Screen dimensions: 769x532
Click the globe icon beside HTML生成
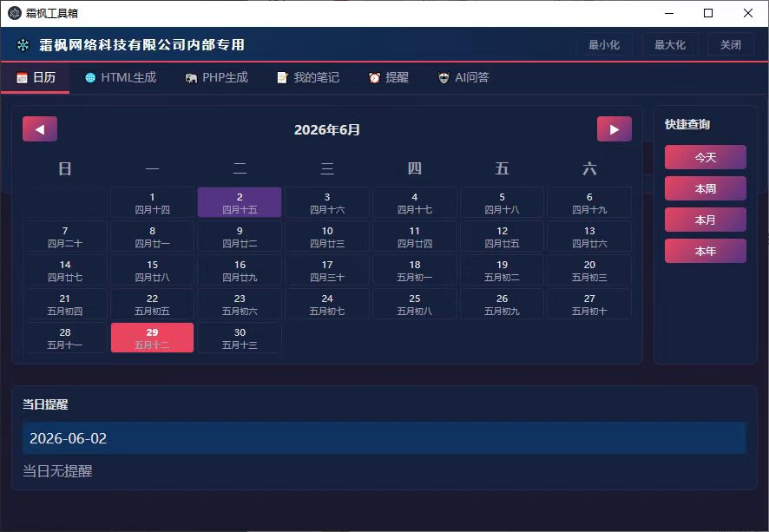tap(90, 78)
